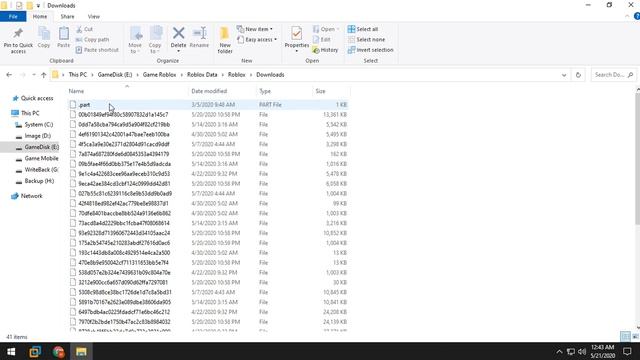The height and width of the screenshot is (360, 640).
Task: Open the Copy to command
Action: (x=155, y=40)
